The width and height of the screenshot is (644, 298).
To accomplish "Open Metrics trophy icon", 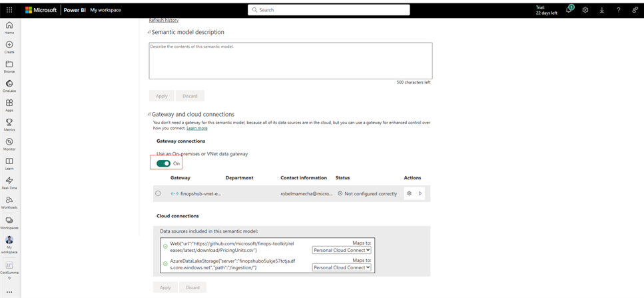I will 9,125.
